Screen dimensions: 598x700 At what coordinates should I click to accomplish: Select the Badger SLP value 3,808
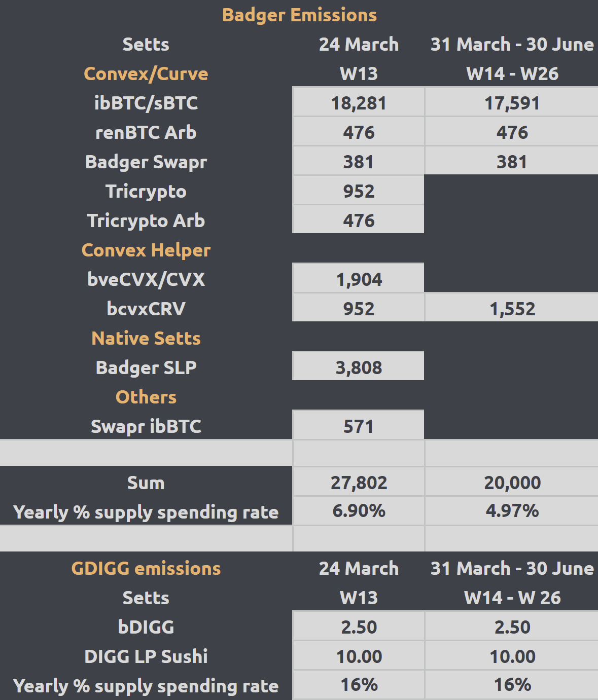pyautogui.click(x=359, y=367)
